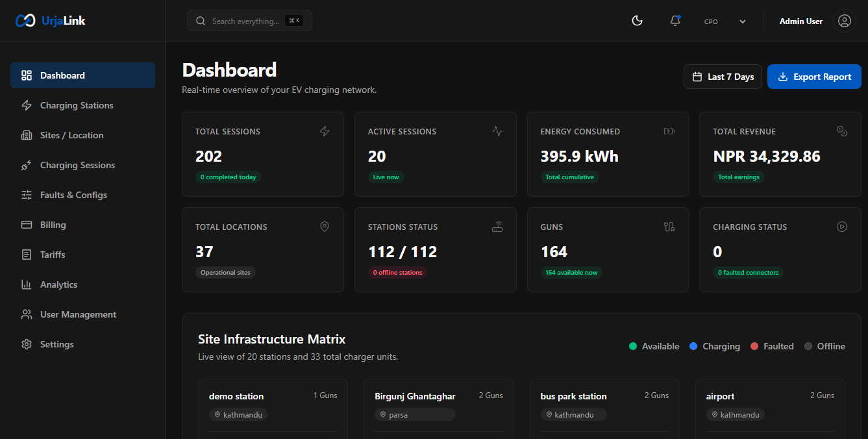
Task: Click the 112 / 112 stations value
Action: coord(403,252)
